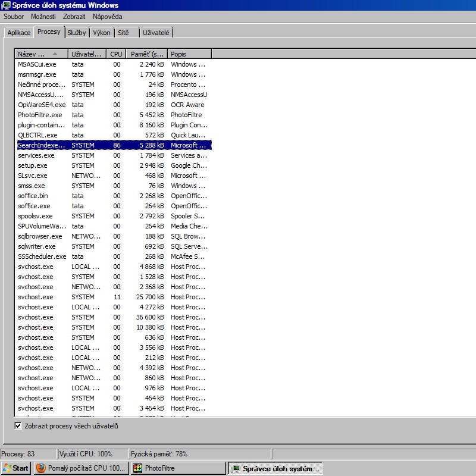Select svchost.exe using 36 600 kB
476x476 pixels.
click(114, 317)
